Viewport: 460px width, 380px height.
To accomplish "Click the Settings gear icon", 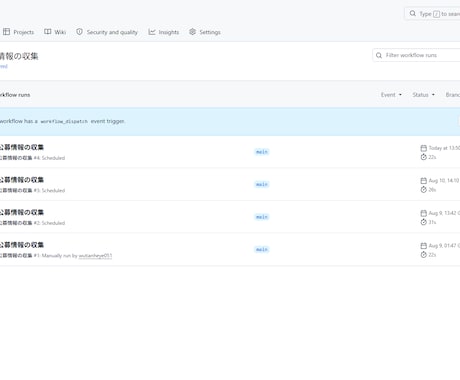I will point(192,32).
